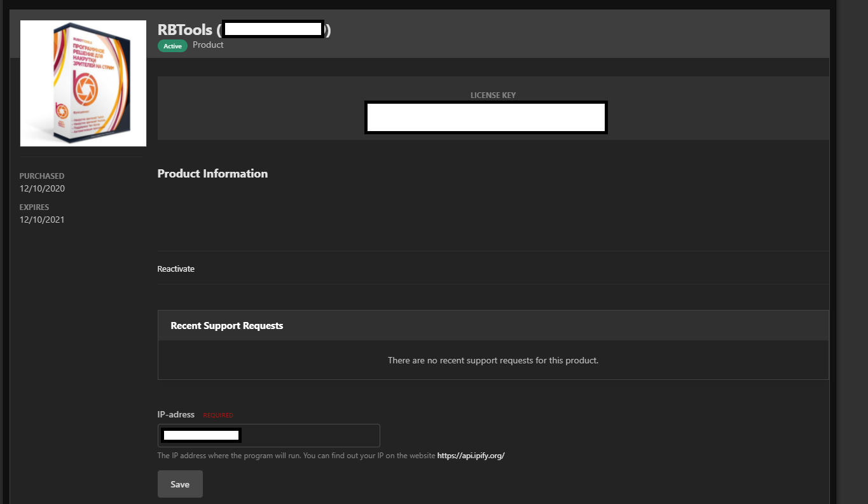Select the RBTools product title heading
This screenshot has height=504, width=868.
(244, 29)
